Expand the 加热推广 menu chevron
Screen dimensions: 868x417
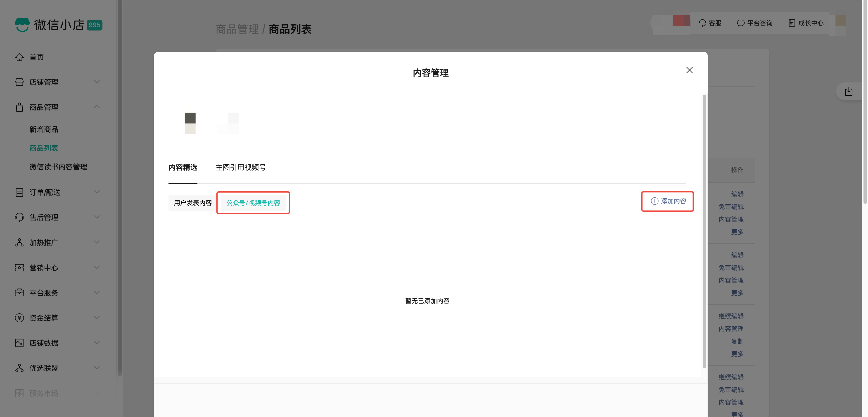coord(97,242)
